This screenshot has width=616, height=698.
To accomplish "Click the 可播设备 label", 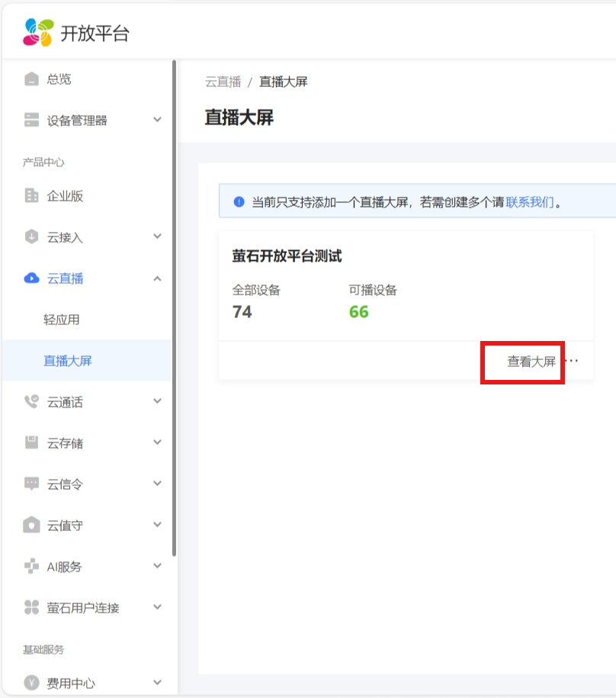I will tap(373, 290).
